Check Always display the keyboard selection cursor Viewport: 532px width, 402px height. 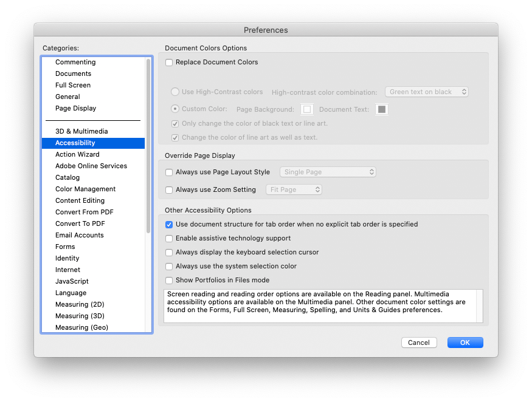pyautogui.click(x=168, y=253)
